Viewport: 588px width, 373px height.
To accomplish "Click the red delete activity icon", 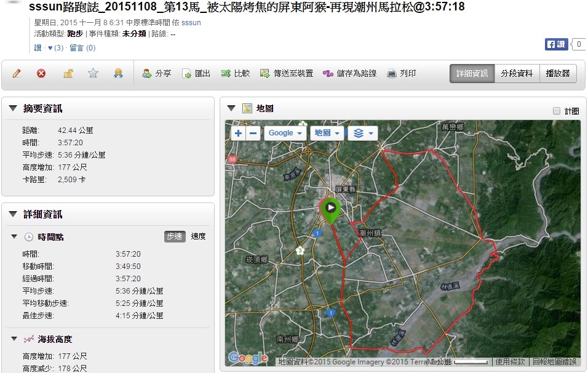I will tap(41, 73).
